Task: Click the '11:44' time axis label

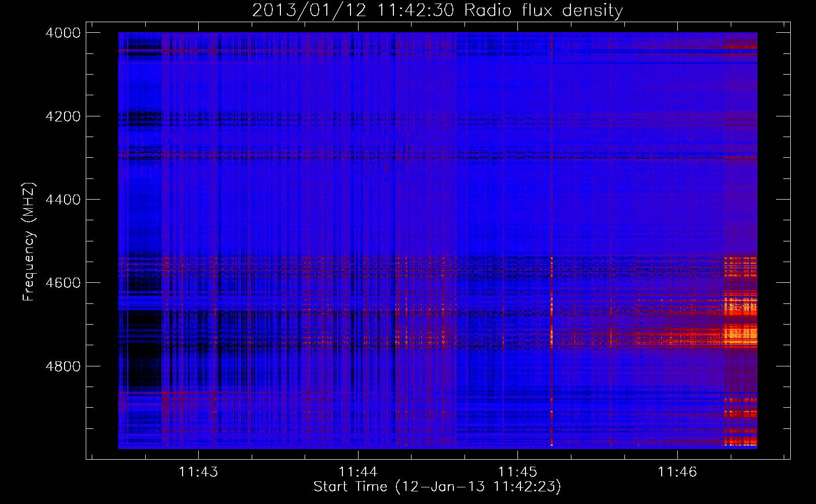Action: tap(358, 472)
